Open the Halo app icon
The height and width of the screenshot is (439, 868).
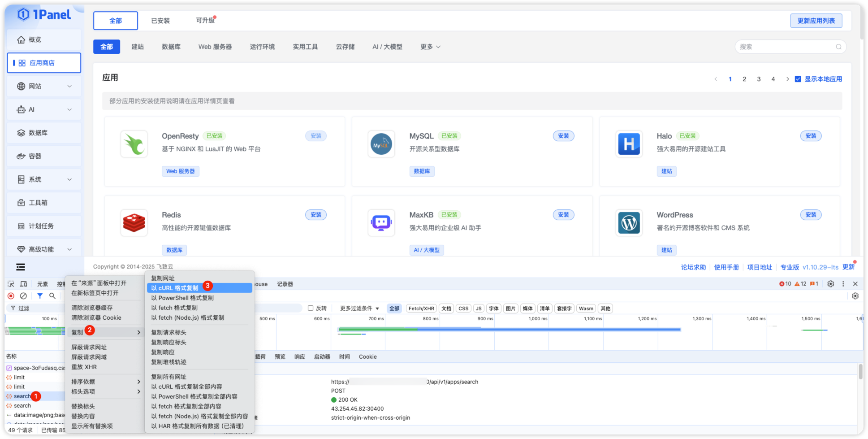629,144
